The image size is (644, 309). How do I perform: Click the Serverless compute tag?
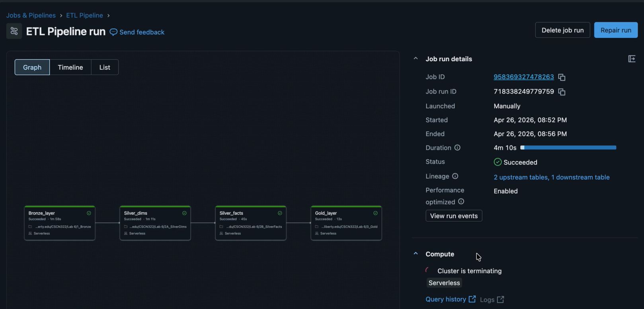[444, 283]
